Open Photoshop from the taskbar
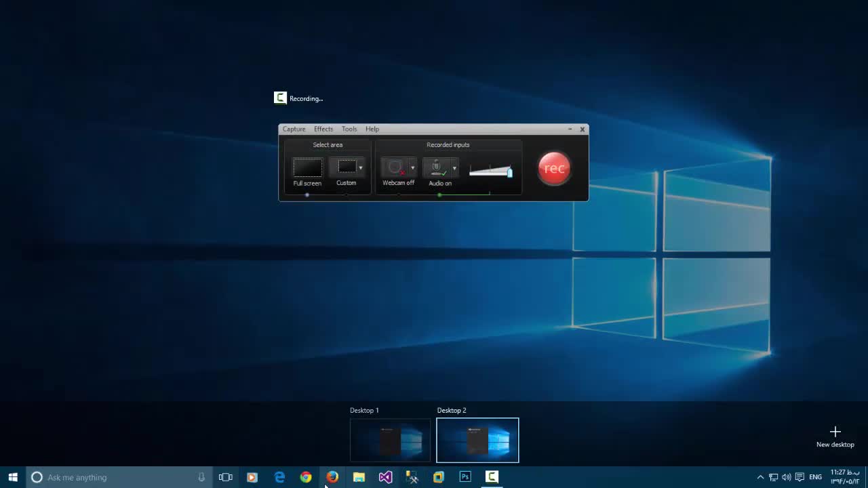Screen dimensions: 868x488 (465, 477)
